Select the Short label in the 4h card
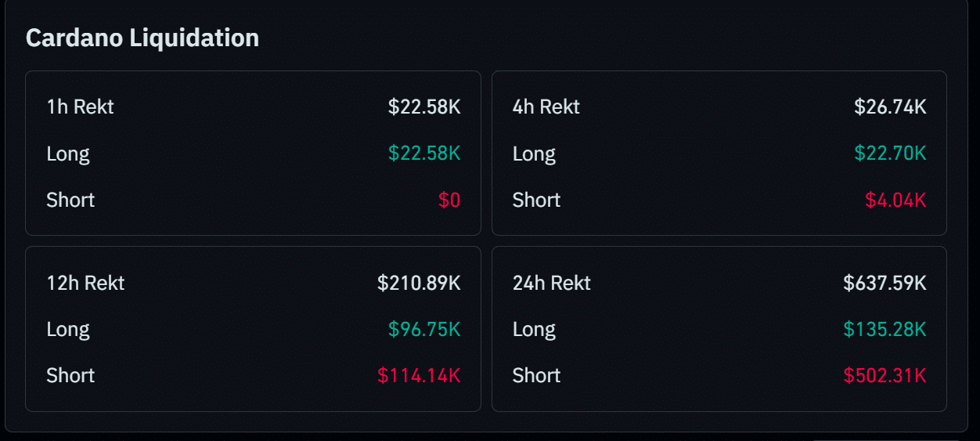 [x=536, y=201]
